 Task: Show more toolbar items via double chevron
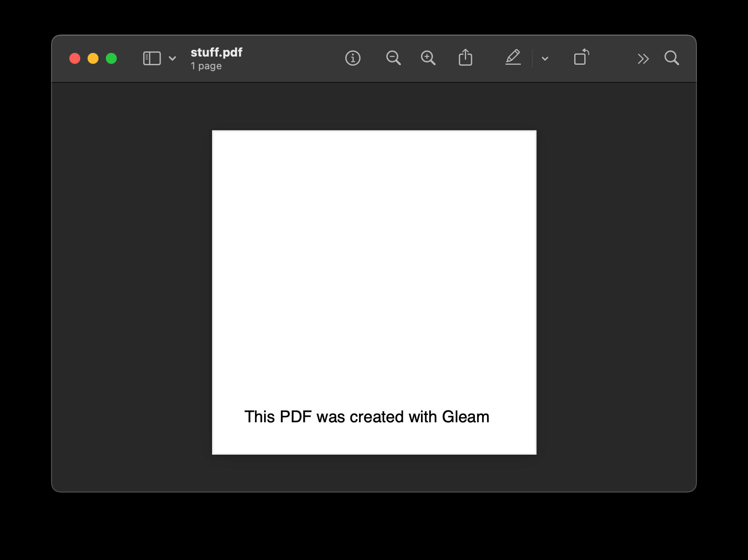click(x=643, y=59)
